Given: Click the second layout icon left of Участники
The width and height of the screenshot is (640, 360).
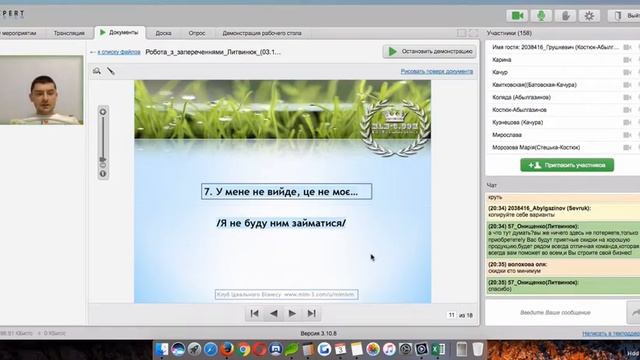Looking at the screenshot, I should click(x=473, y=33).
